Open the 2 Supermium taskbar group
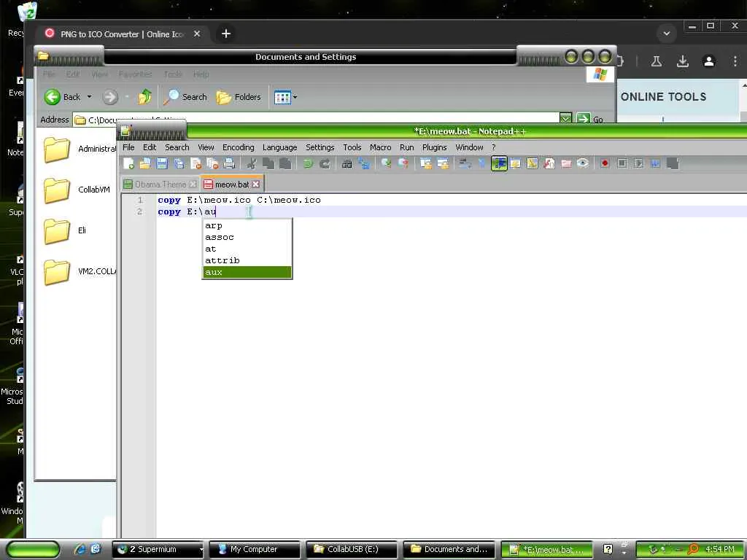747x560 pixels. tap(158, 550)
